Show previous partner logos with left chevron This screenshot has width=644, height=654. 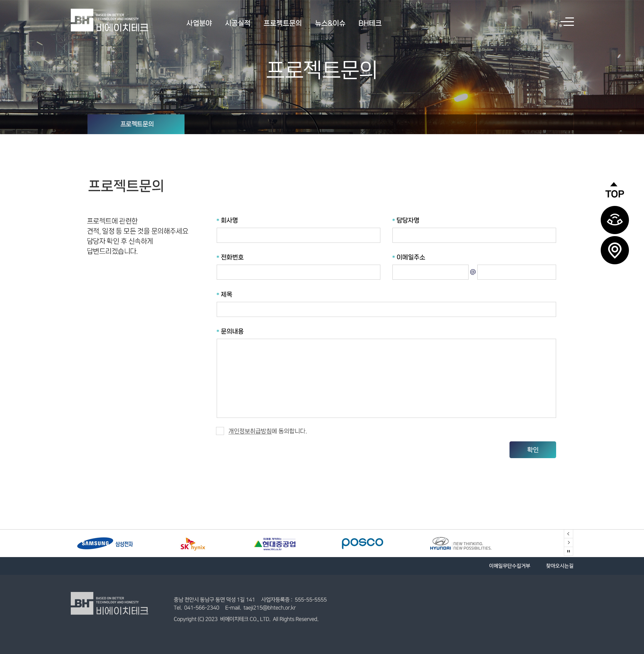pos(568,534)
